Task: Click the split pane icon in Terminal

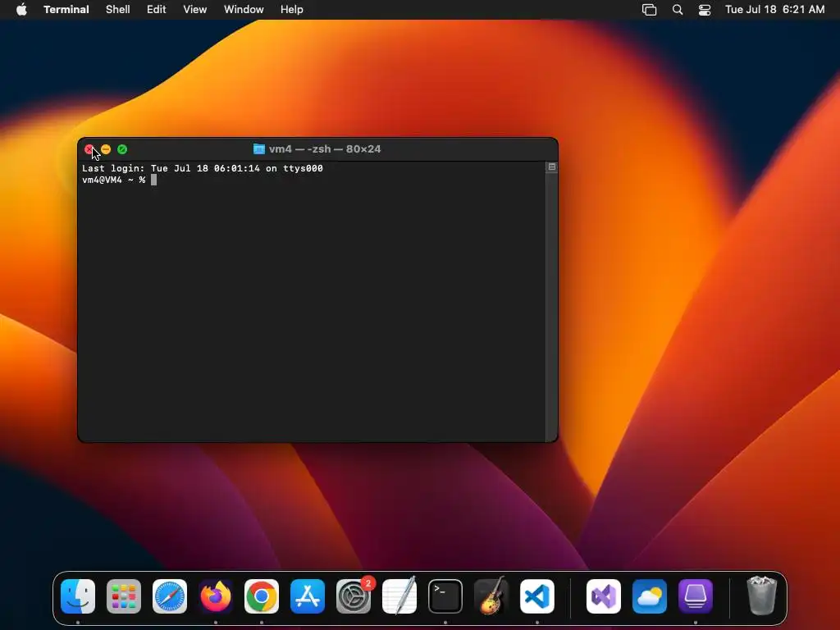Action: point(552,167)
